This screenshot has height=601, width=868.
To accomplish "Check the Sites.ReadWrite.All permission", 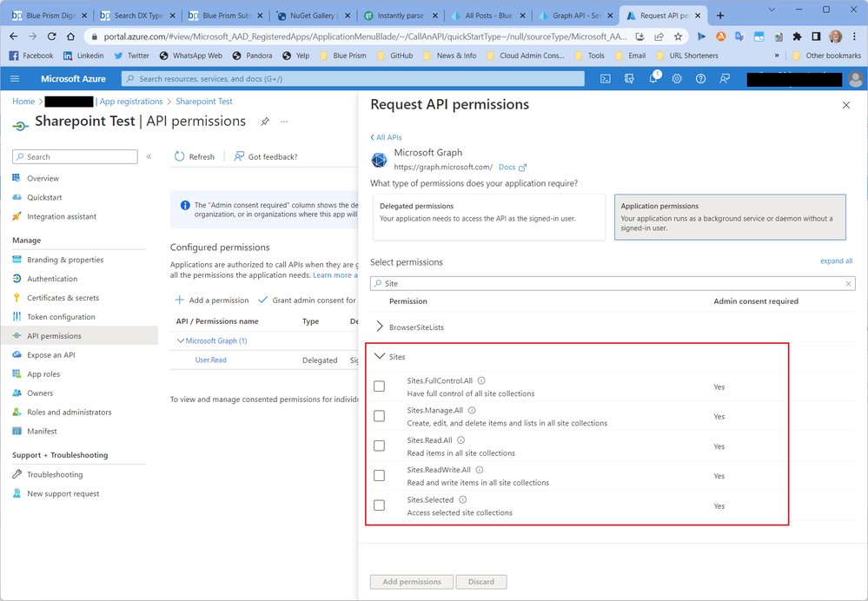I will (379, 476).
